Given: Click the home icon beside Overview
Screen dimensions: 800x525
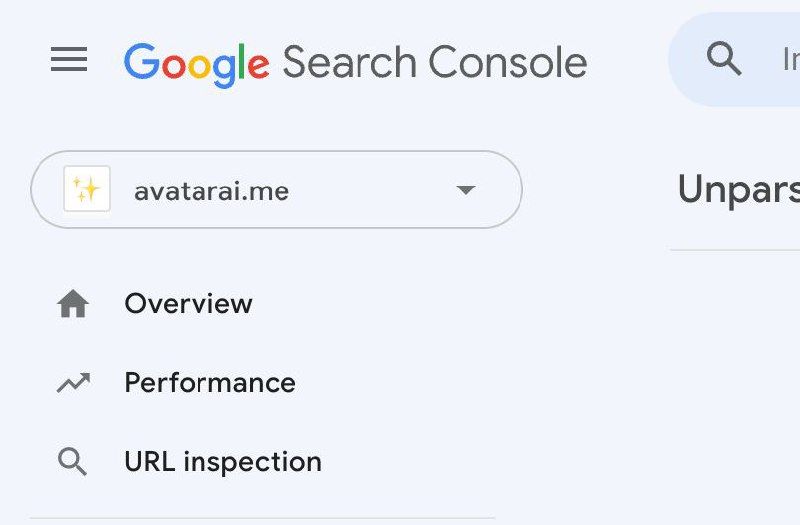Looking at the screenshot, I should click(x=73, y=304).
